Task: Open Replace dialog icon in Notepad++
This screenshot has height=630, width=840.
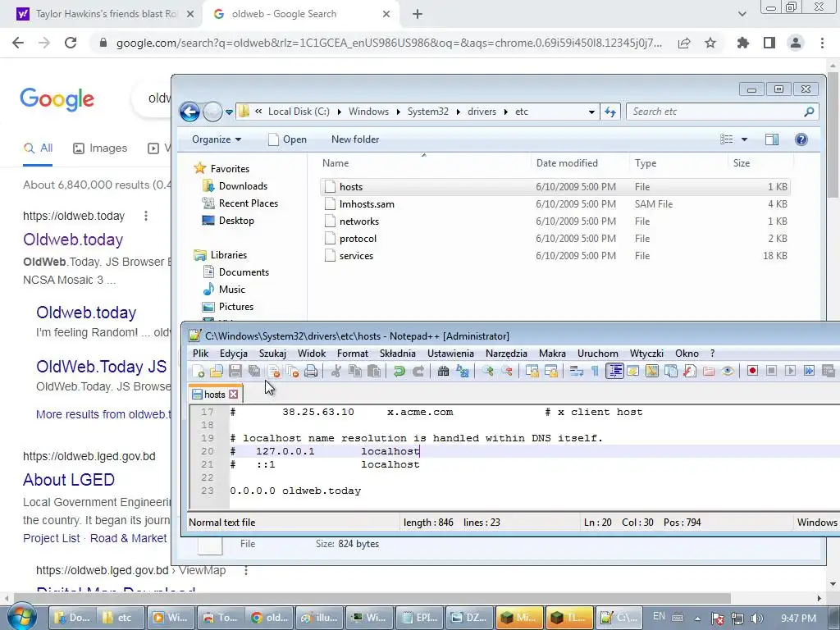Action: [463, 371]
